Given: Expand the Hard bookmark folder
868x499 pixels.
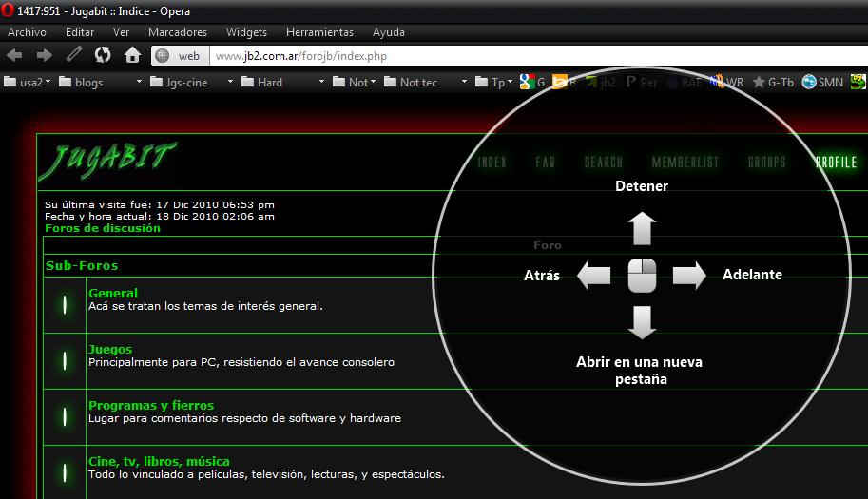Looking at the screenshot, I should pos(283,83).
